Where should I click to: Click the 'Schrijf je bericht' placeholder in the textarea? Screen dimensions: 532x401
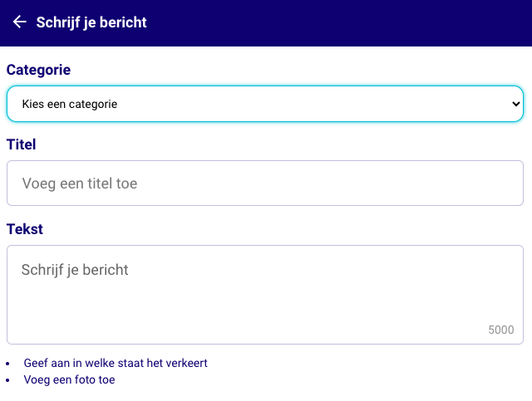click(x=75, y=270)
